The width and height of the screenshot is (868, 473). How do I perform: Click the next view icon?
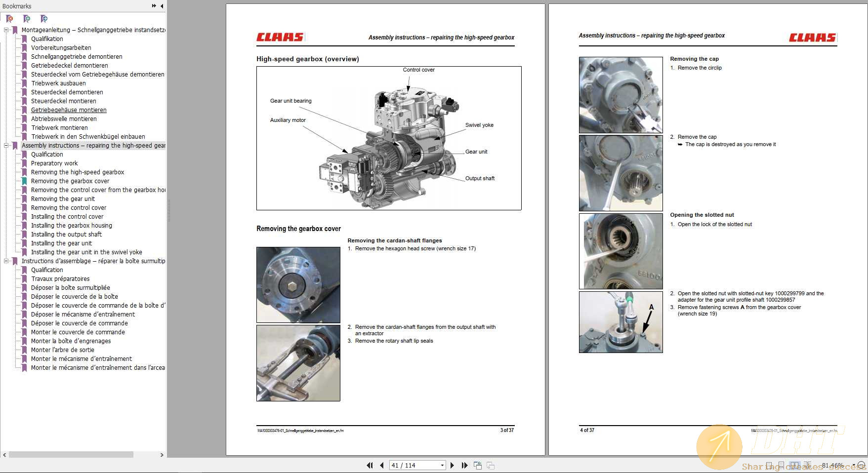pyautogui.click(x=491, y=465)
